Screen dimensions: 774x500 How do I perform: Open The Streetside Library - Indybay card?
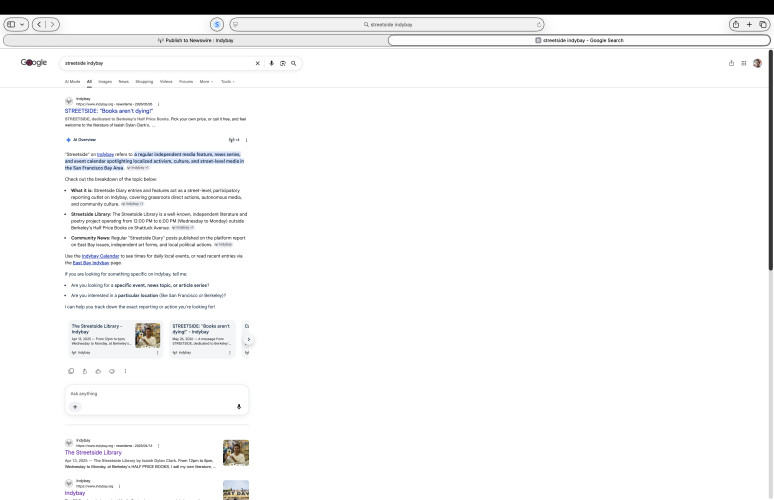pyautogui.click(x=116, y=339)
